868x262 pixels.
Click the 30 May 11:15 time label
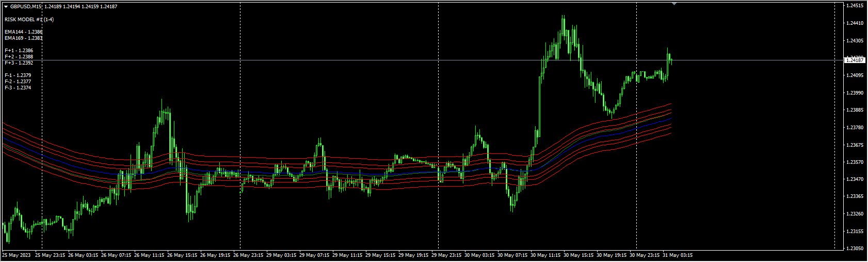[545, 255]
